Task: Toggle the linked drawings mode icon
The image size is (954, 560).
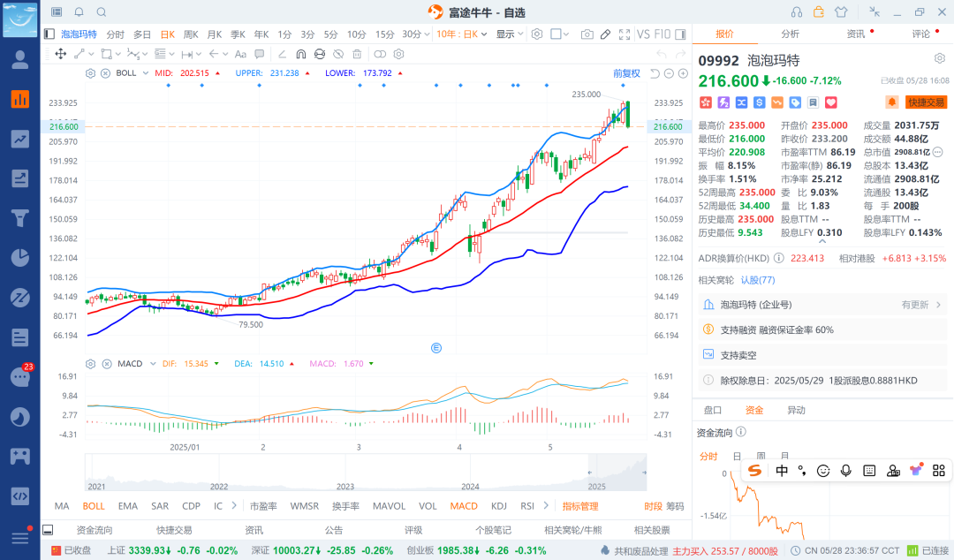Action: tap(380, 54)
